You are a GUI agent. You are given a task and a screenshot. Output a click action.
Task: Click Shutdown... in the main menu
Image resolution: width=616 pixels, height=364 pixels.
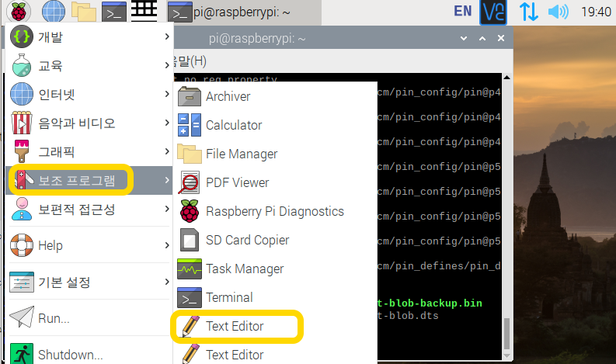coord(70,355)
